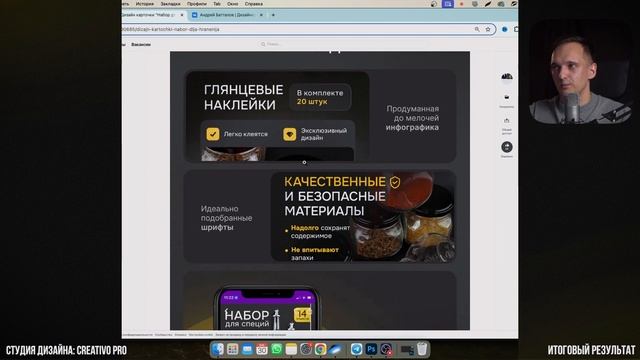
Task: Launch WhatsApp from the dock
Action: 276,349
